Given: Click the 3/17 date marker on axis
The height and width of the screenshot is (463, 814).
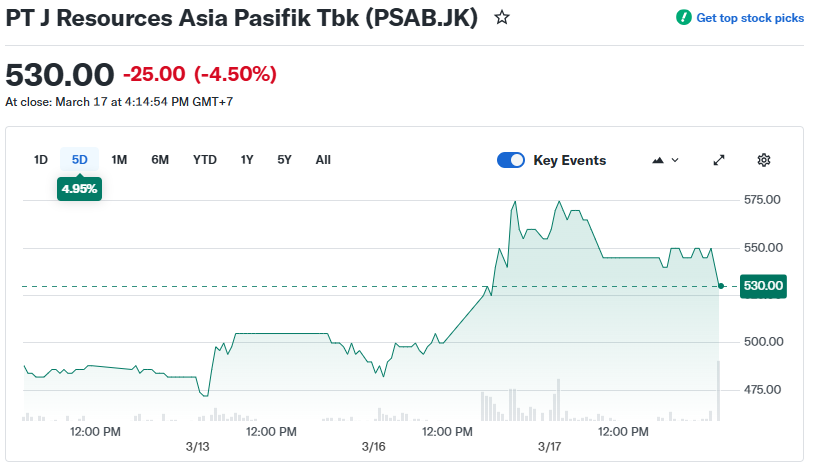Looking at the screenshot, I should coord(550,445).
